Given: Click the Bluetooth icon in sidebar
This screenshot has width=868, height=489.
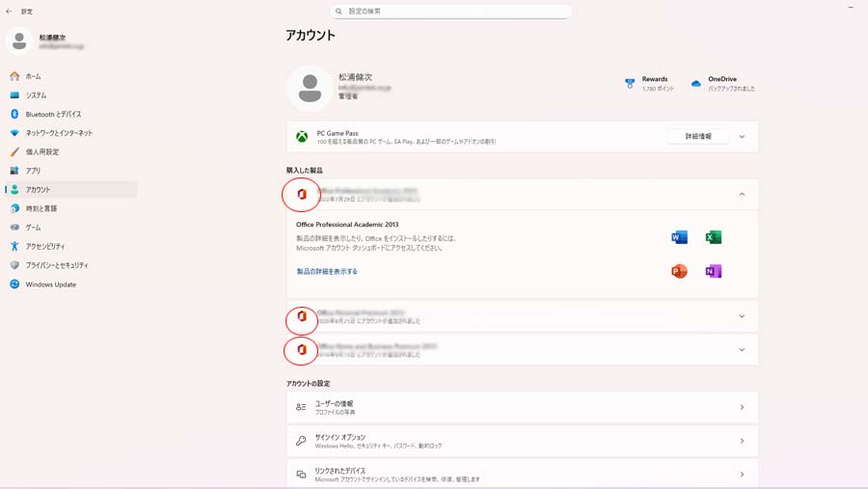Looking at the screenshot, I should tap(14, 114).
